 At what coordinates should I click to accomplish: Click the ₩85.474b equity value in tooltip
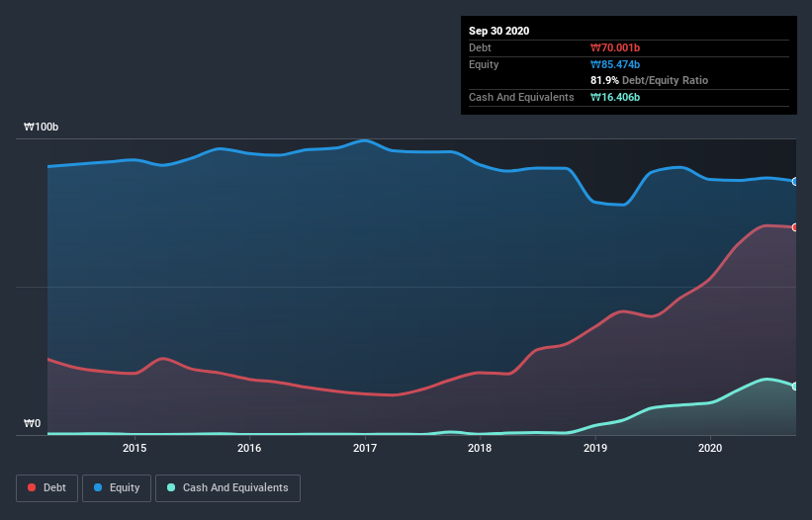pos(615,64)
